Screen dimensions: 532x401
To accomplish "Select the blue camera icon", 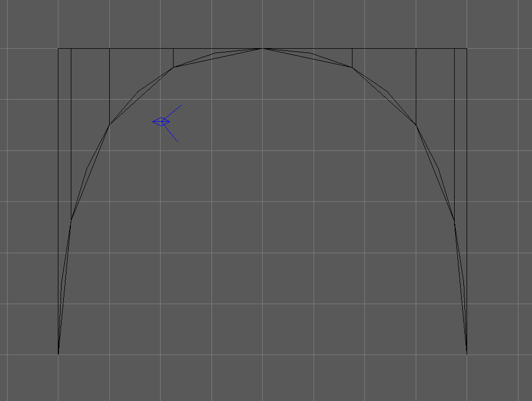I will click(161, 122).
